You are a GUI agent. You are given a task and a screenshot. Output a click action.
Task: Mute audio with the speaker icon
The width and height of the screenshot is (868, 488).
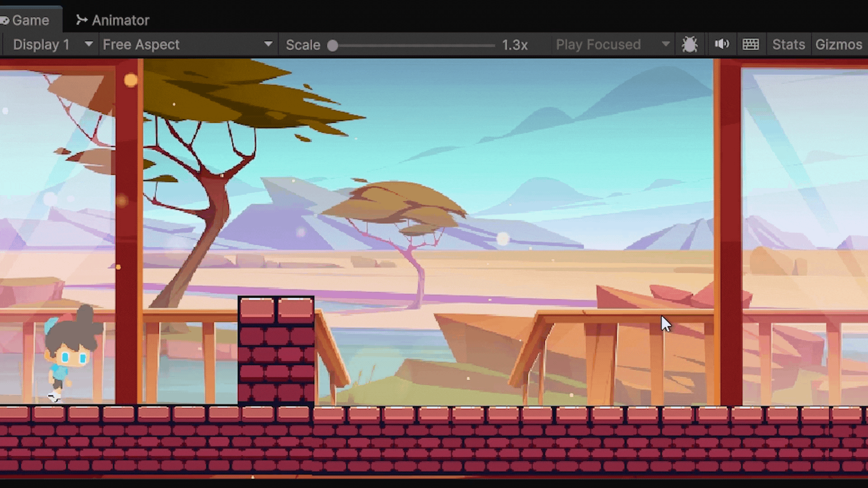[722, 44]
